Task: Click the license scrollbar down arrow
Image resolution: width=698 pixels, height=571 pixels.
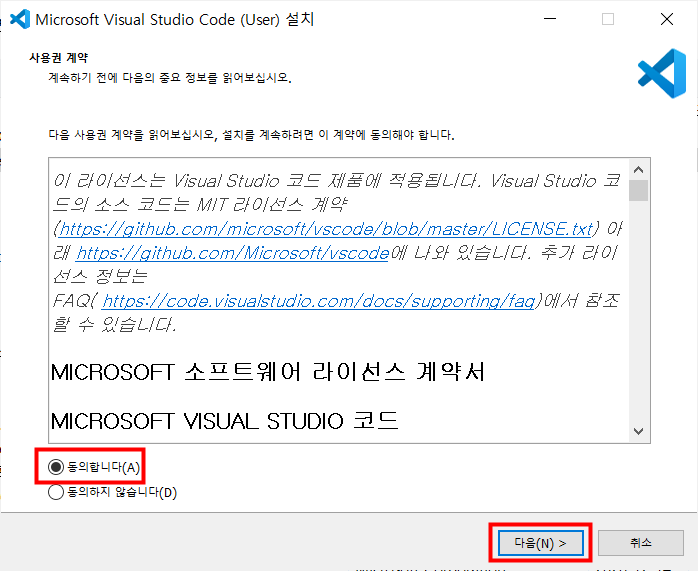Action: click(x=638, y=431)
